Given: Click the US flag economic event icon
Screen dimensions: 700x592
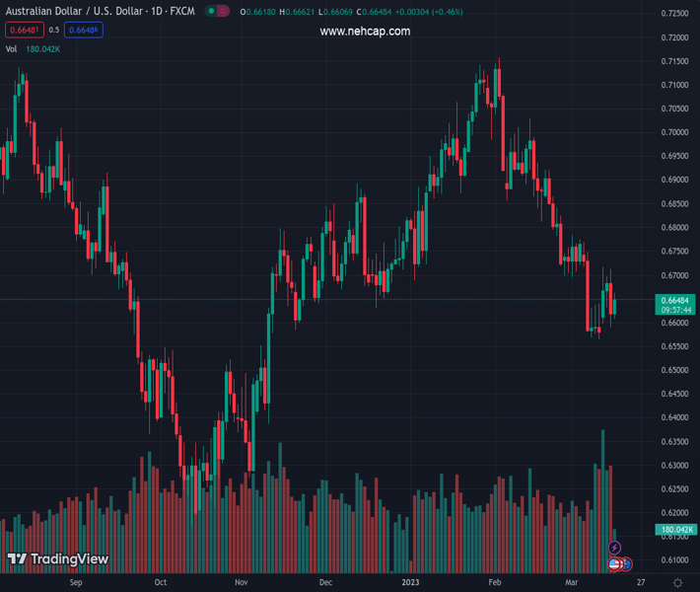Looking at the screenshot, I should [614, 564].
